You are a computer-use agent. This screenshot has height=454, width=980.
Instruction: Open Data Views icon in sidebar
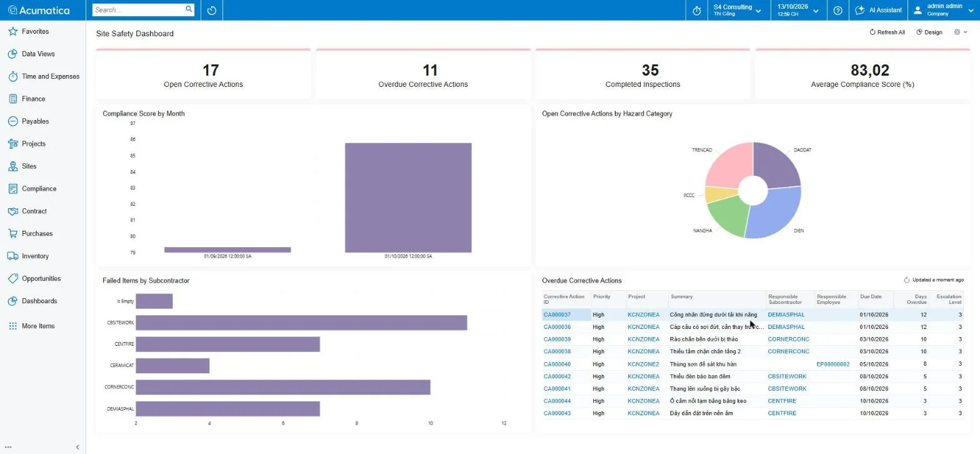click(x=12, y=54)
